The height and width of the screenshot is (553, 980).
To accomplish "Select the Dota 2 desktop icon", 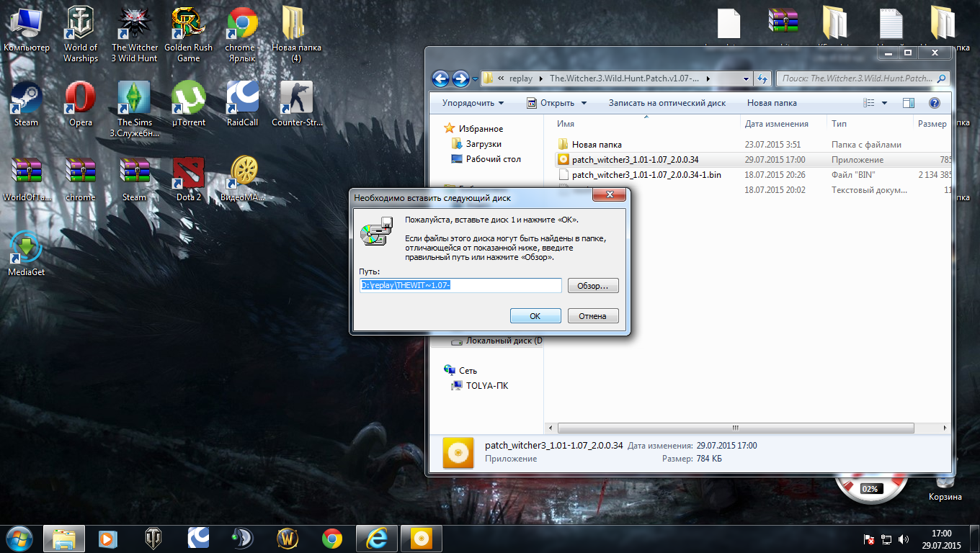I will click(189, 179).
